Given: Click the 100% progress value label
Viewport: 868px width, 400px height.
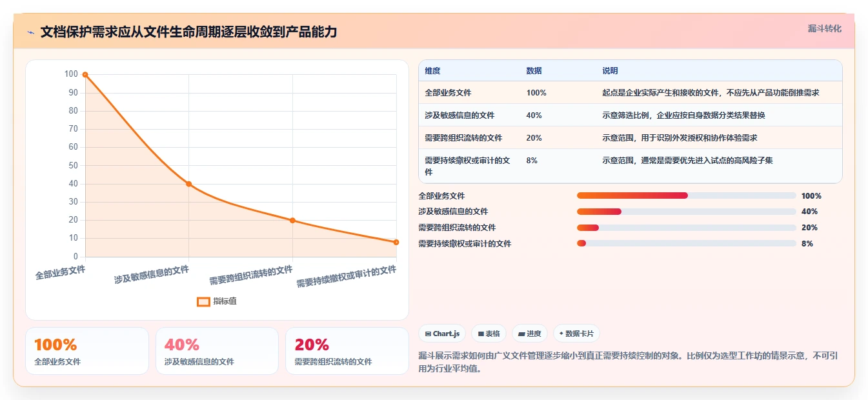Looking at the screenshot, I should [811, 195].
